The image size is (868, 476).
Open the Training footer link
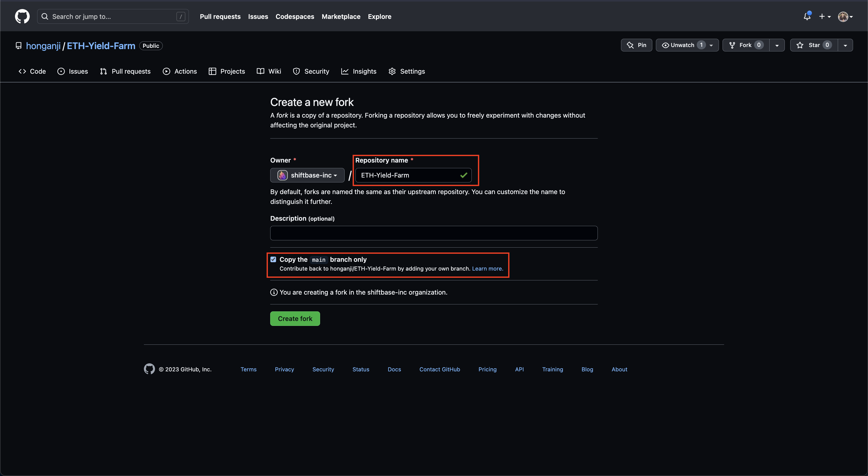point(553,370)
